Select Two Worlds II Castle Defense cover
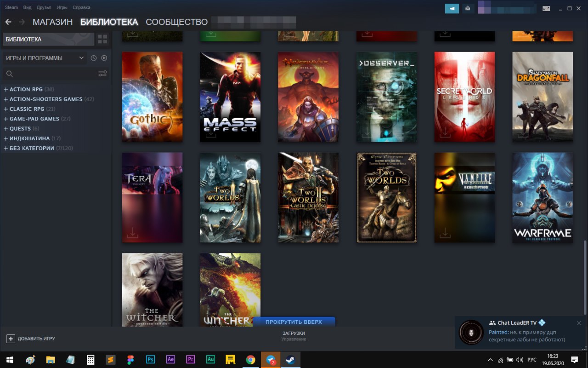The image size is (588, 368). (308, 197)
